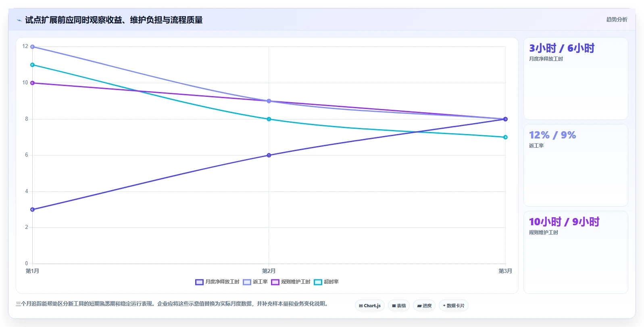The width and height of the screenshot is (644, 327).
Task: Select 返工率 data point at 第1月
Action: (33, 47)
